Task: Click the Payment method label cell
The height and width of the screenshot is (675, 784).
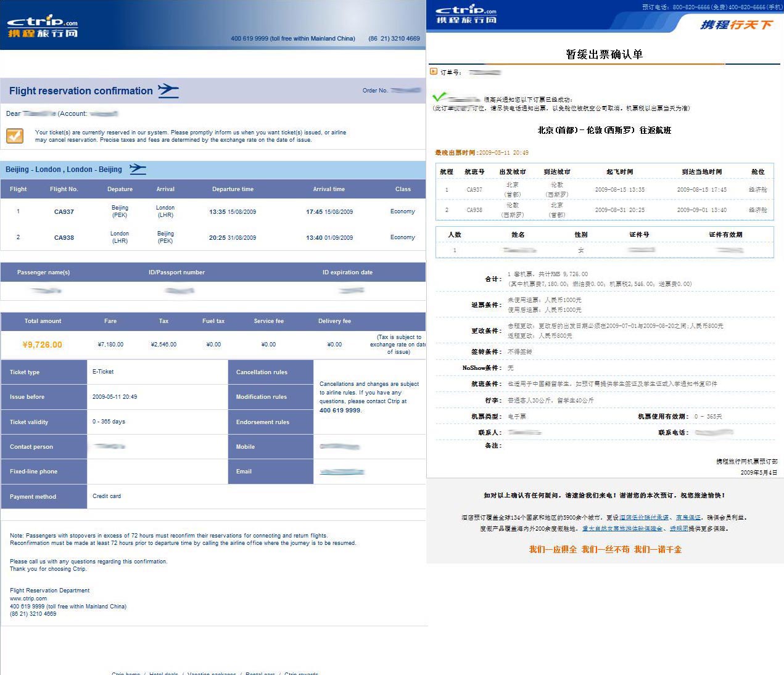Action: pyautogui.click(x=44, y=496)
